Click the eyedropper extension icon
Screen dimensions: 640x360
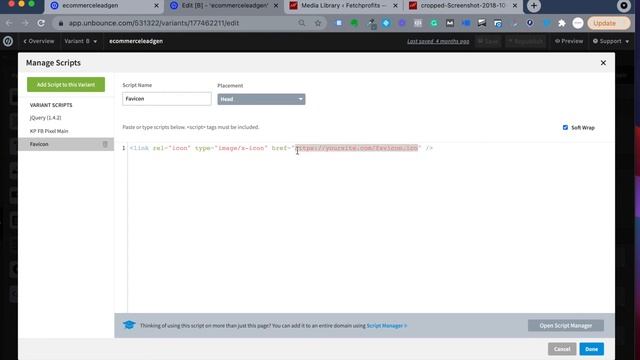coord(371,24)
